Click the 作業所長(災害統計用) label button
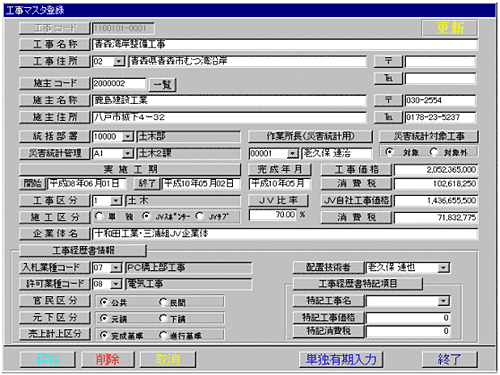 310,136
